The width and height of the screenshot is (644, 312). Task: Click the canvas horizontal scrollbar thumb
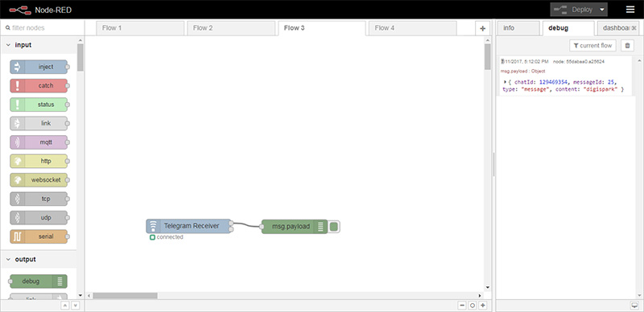coord(125,296)
